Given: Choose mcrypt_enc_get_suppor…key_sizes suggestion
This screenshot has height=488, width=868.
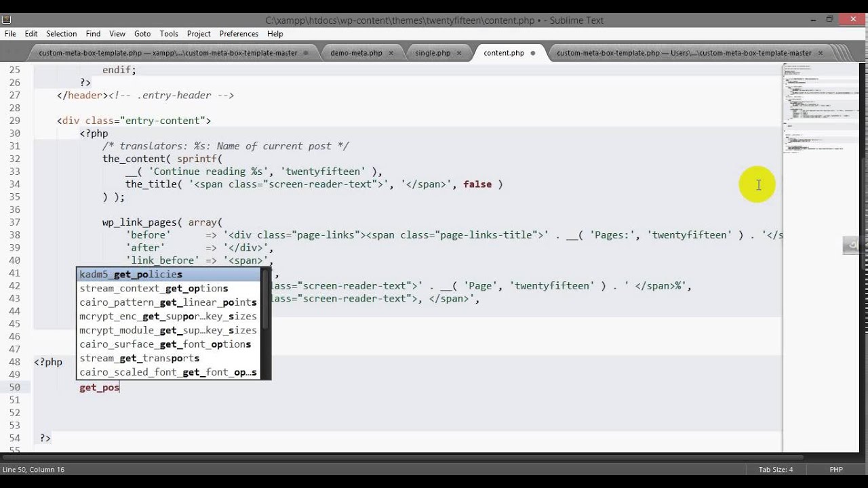Looking at the screenshot, I should pyautogui.click(x=168, y=317).
